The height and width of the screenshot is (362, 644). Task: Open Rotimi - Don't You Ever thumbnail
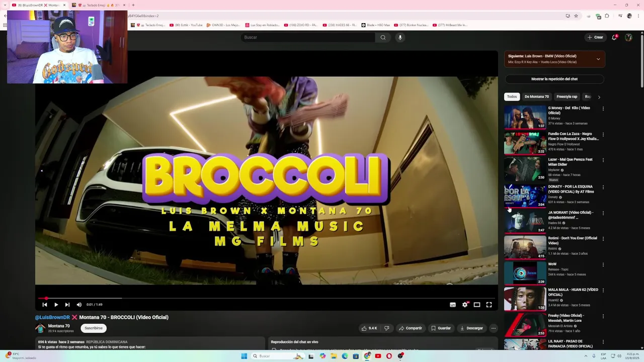525,247
